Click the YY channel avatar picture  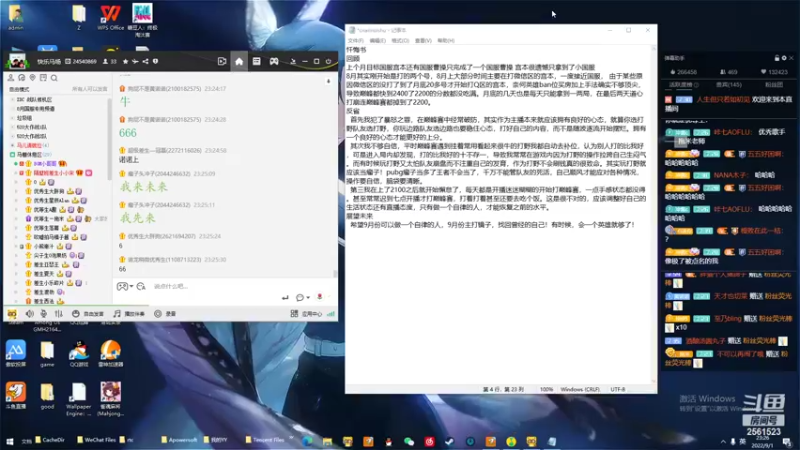pyautogui.click(x=17, y=62)
